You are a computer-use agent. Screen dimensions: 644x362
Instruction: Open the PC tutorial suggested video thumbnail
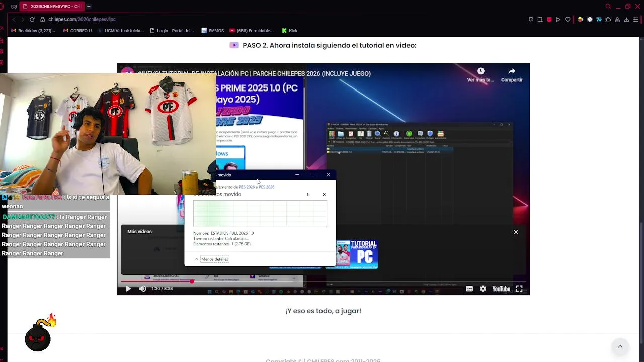[x=357, y=254]
